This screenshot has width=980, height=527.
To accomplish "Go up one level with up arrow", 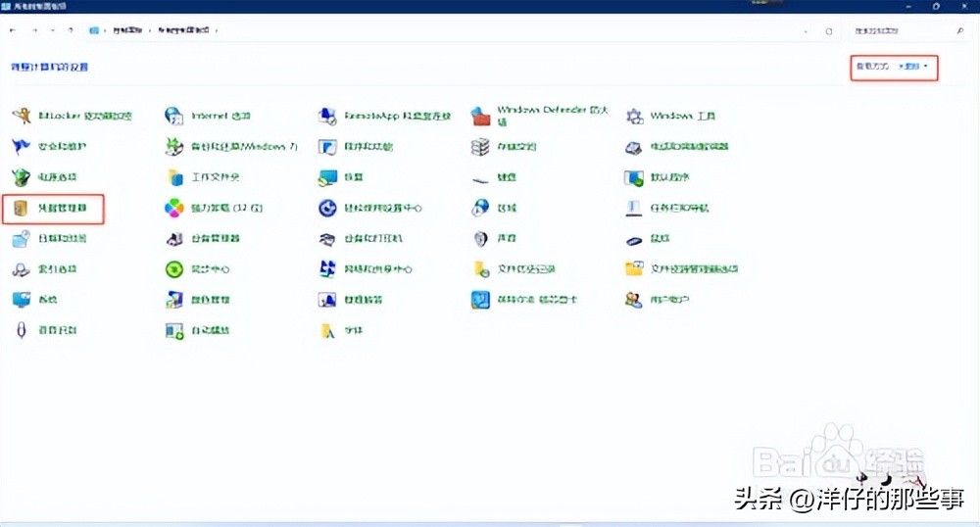I will point(71,30).
